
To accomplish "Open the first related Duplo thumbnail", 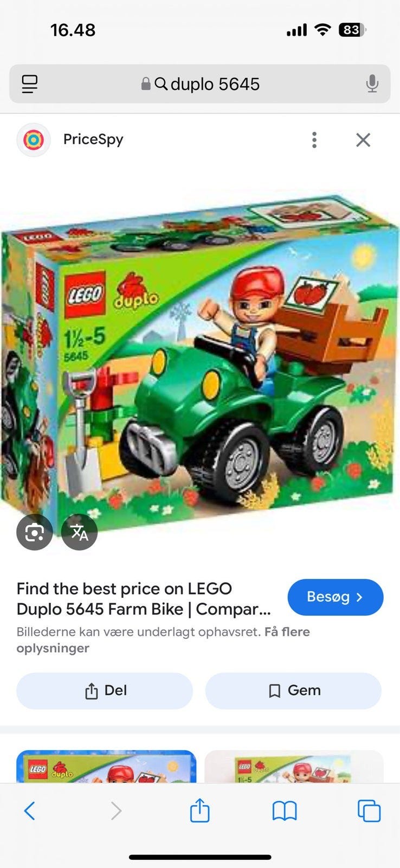I will point(106,766).
